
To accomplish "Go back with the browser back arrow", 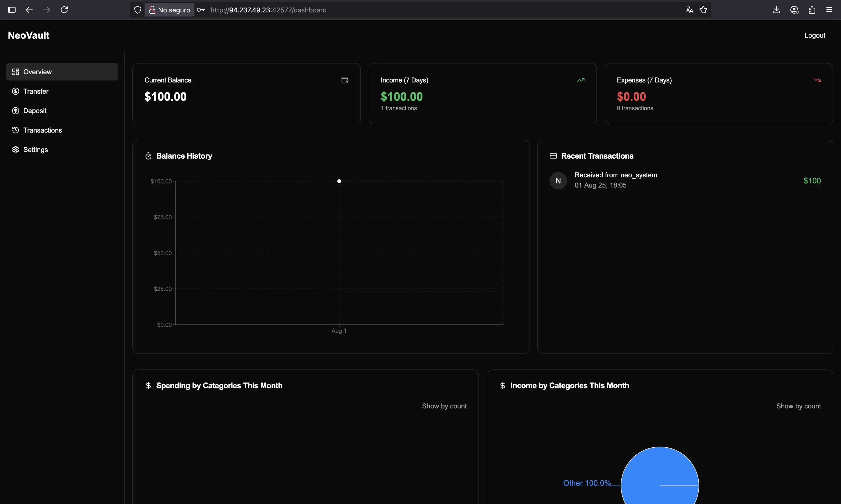I will pyautogui.click(x=29, y=10).
